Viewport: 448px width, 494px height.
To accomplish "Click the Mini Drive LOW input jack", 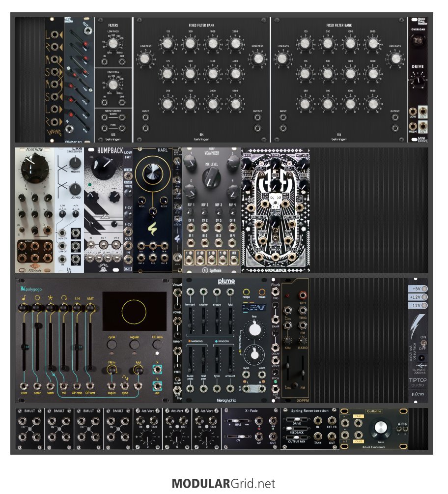I will point(412,111).
